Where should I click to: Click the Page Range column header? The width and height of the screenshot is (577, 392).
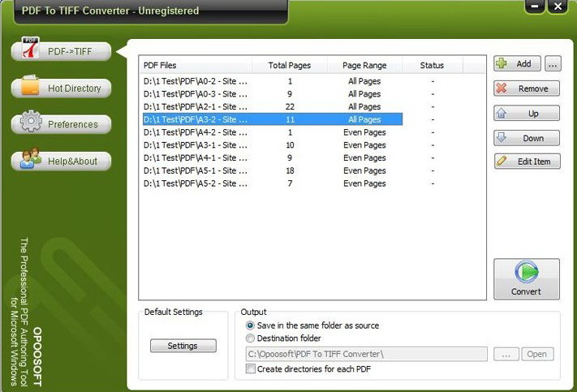[364, 65]
